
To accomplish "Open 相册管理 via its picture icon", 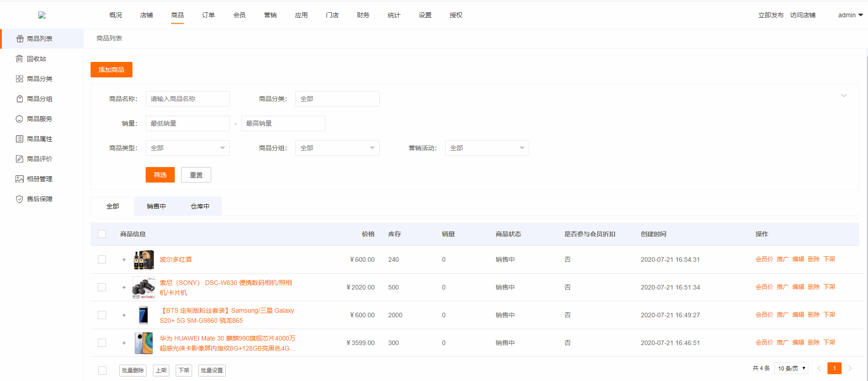I will tap(19, 179).
